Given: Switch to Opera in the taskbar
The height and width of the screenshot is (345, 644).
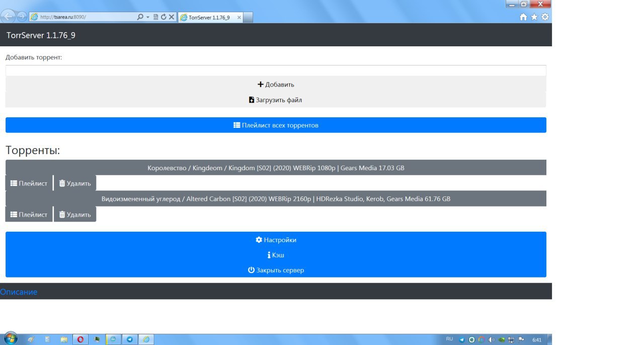Looking at the screenshot, I should pyautogui.click(x=80, y=339).
